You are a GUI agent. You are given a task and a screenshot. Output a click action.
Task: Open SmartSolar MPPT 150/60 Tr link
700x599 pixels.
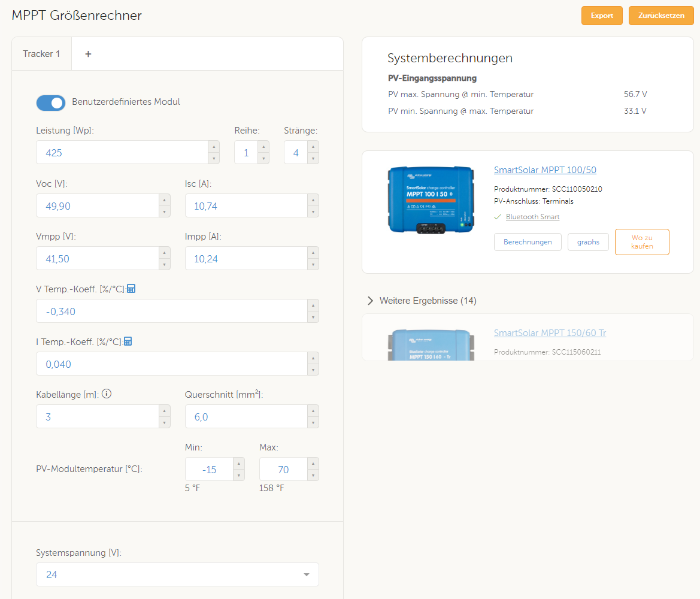pos(550,333)
